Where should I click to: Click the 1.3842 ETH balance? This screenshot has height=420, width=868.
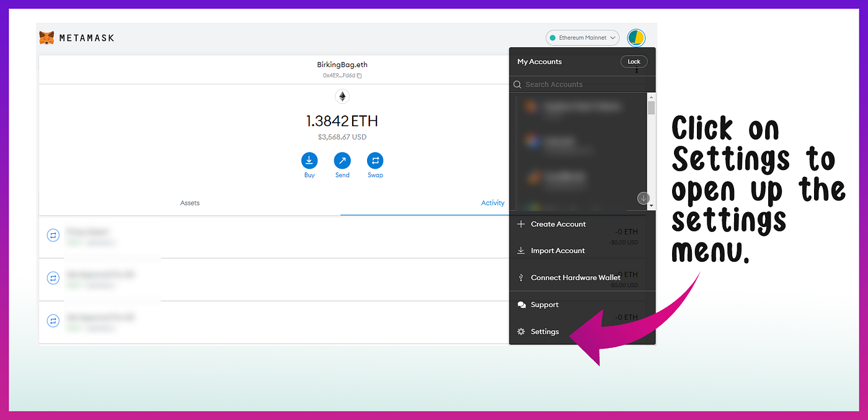(342, 121)
